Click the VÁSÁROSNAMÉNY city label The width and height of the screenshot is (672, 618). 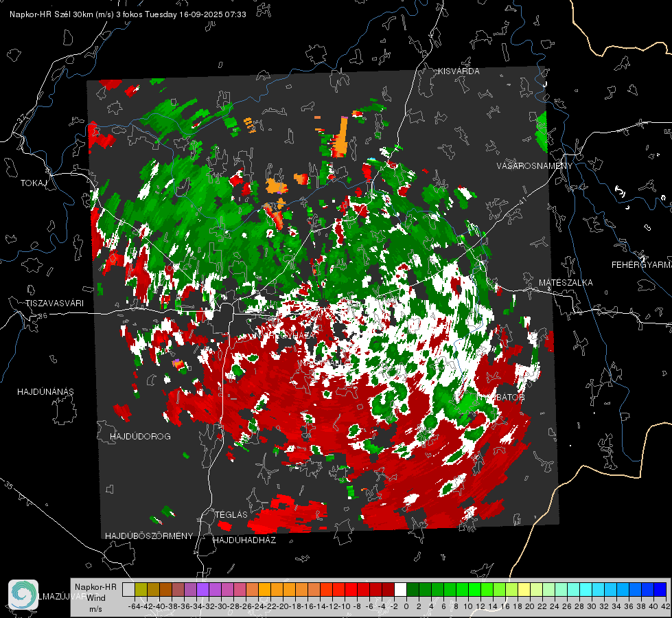(x=535, y=166)
